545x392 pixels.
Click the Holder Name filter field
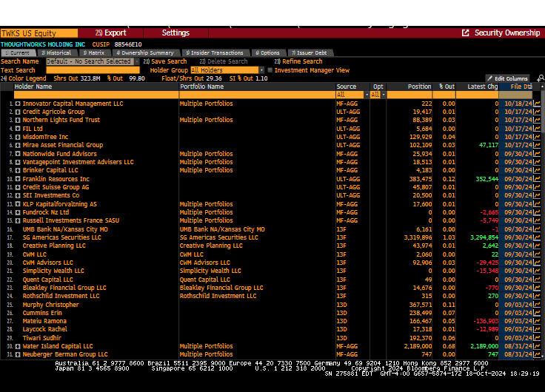tap(96, 95)
